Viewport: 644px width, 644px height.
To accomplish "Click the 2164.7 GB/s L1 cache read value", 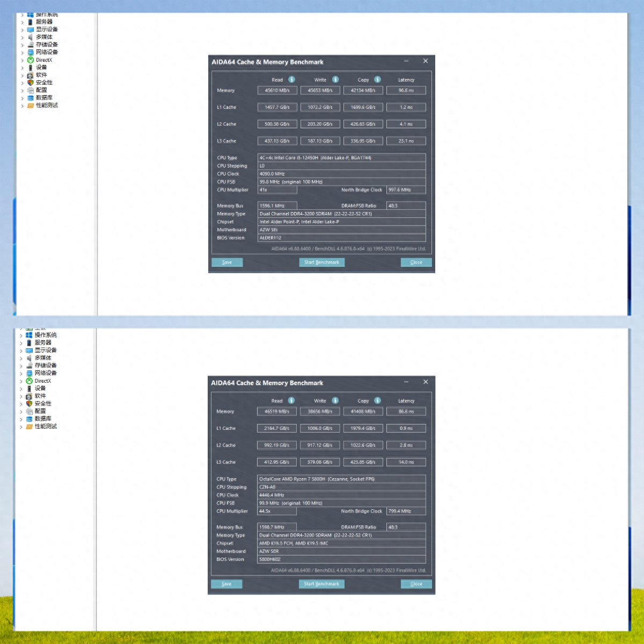I will pyautogui.click(x=277, y=428).
